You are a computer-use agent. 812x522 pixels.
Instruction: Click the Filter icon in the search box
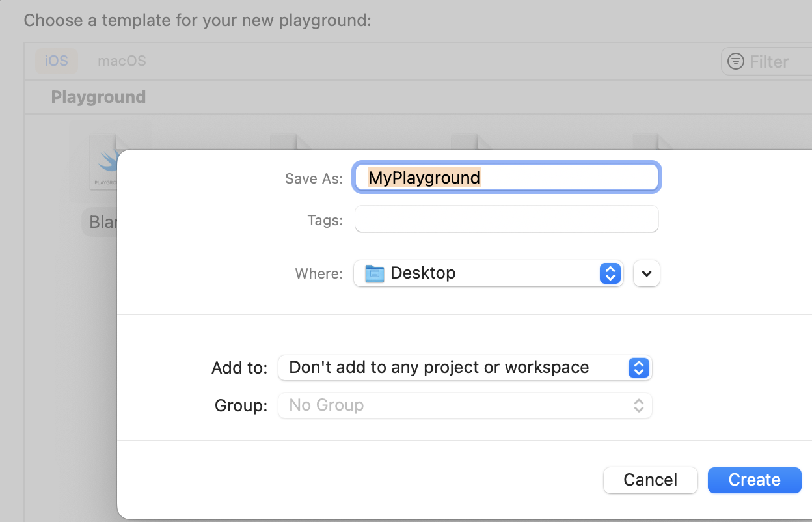click(x=736, y=62)
